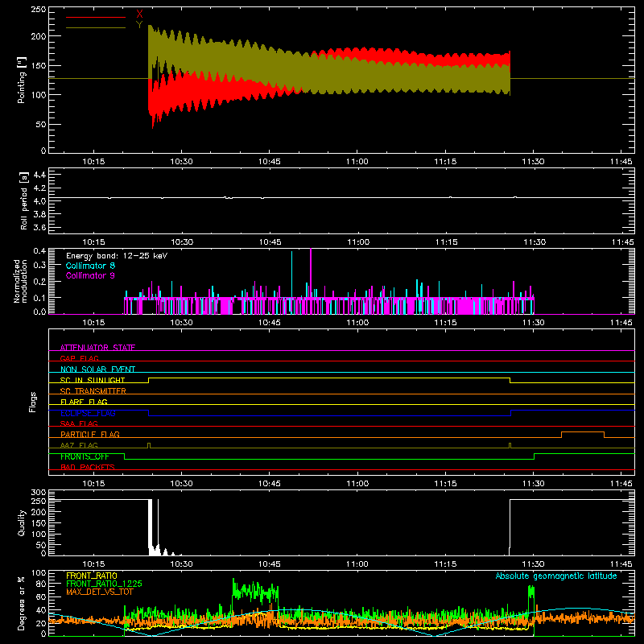Select the red X legend letter
The width and height of the screenshot is (644, 644).
tap(139, 14)
